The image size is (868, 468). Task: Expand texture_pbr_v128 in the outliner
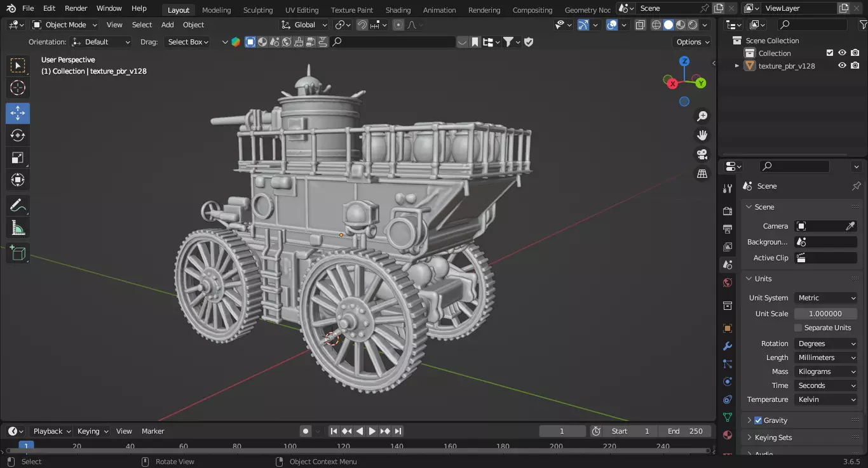coord(737,65)
